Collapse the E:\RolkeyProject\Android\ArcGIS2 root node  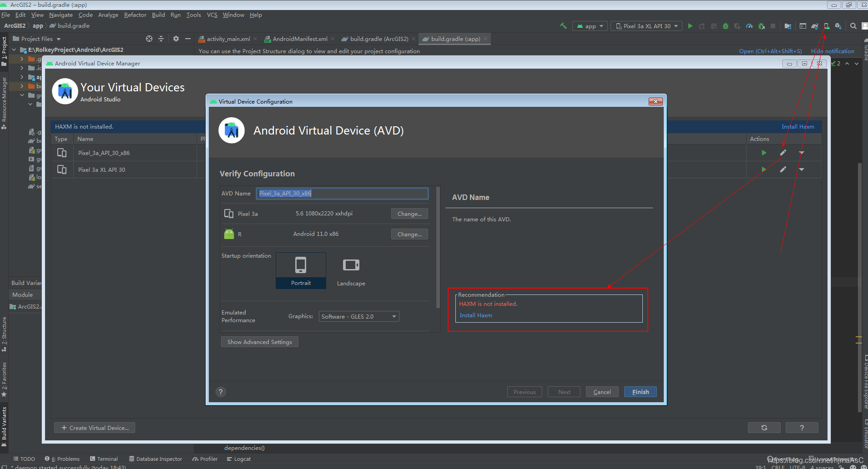14,50
